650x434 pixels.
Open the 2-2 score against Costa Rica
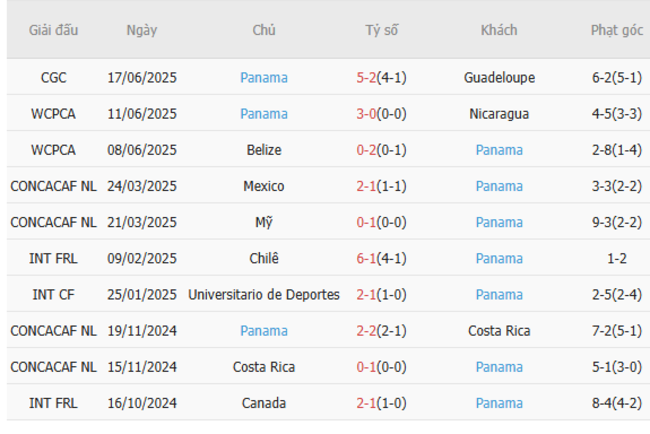[367, 331]
